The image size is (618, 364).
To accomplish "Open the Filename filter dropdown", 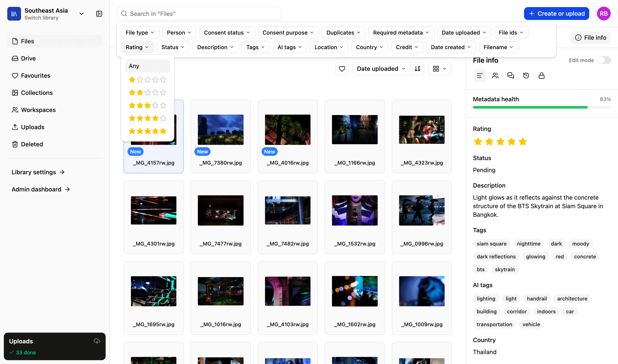I will [498, 47].
